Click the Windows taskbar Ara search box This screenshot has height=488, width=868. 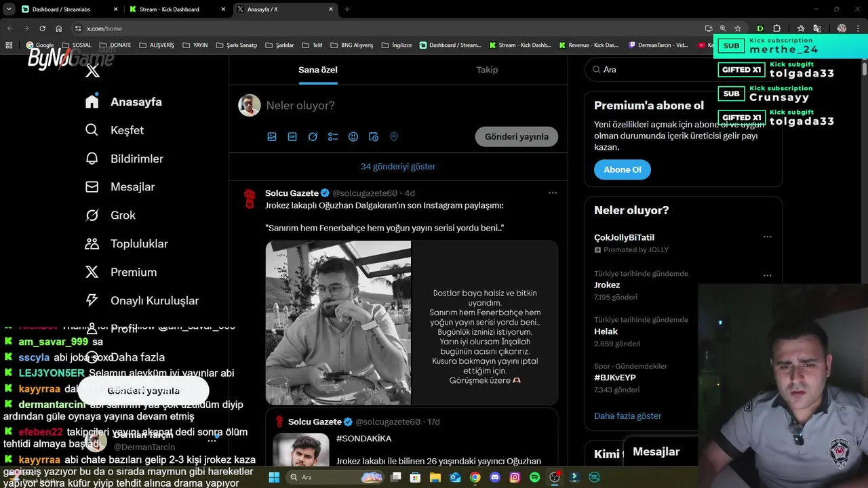point(336,477)
